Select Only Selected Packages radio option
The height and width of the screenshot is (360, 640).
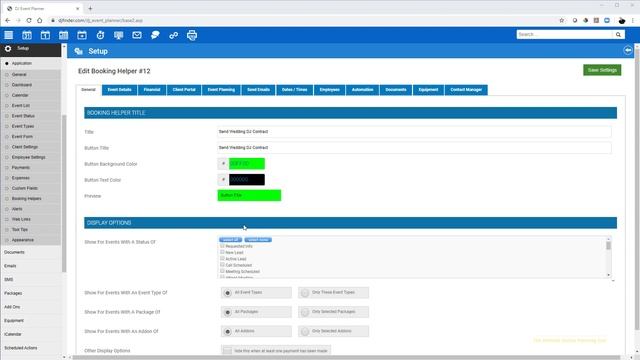[x=305, y=312]
